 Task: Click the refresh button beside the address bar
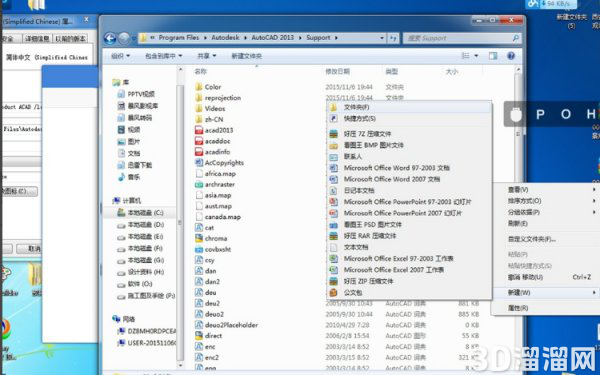[393, 38]
